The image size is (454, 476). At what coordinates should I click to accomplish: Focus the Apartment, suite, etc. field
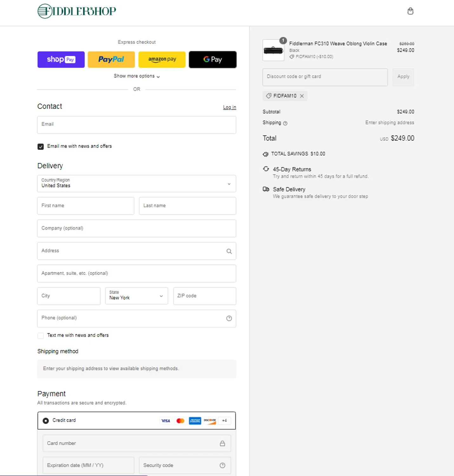pyautogui.click(x=136, y=274)
